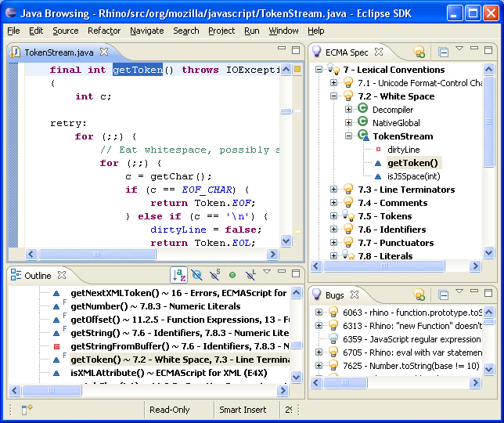The width and height of the screenshot is (504, 423).
Task: Open the Window menu
Action: pyautogui.click(x=283, y=31)
